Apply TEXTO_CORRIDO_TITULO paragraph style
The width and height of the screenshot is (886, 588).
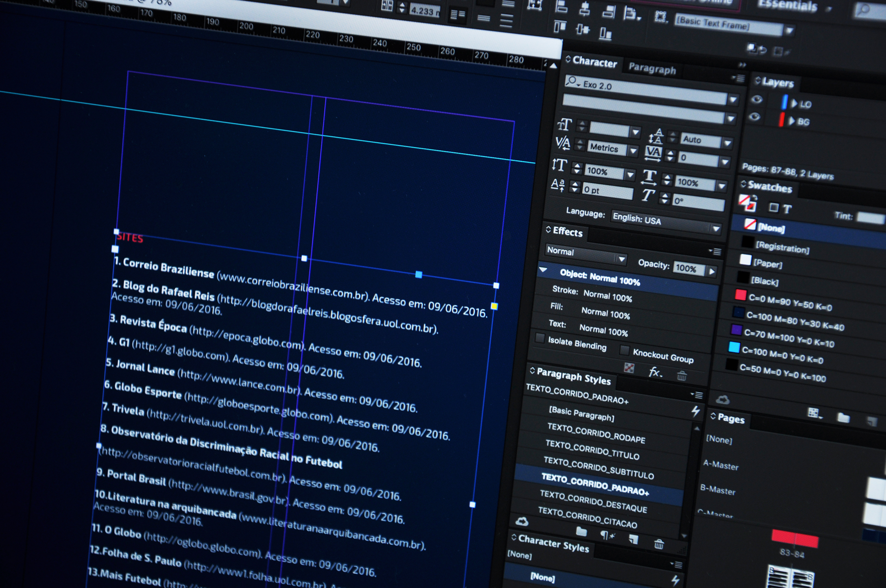tap(592, 450)
